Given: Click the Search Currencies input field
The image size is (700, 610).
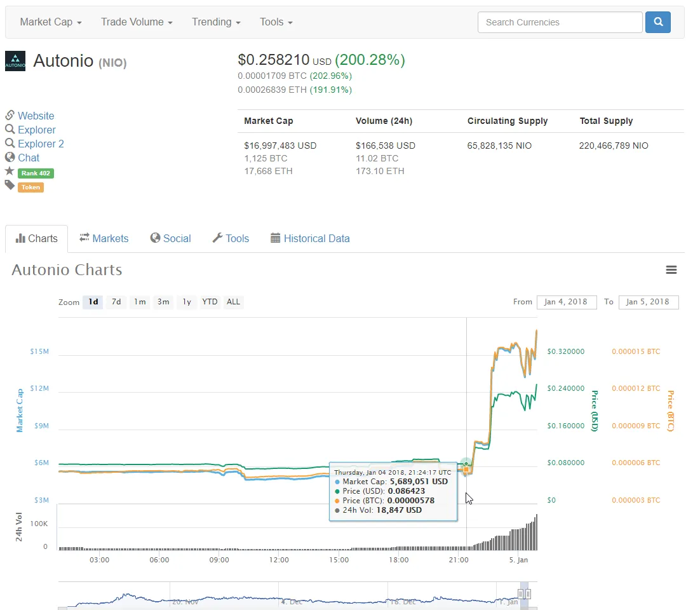Looking at the screenshot, I should [x=560, y=22].
